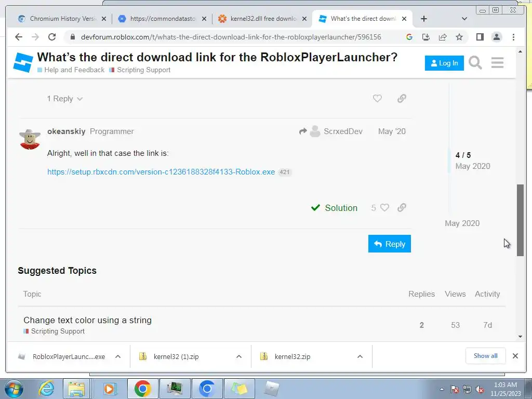Open okeanskiy username link
This screenshot has height=399, width=532.
pyautogui.click(x=66, y=131)
